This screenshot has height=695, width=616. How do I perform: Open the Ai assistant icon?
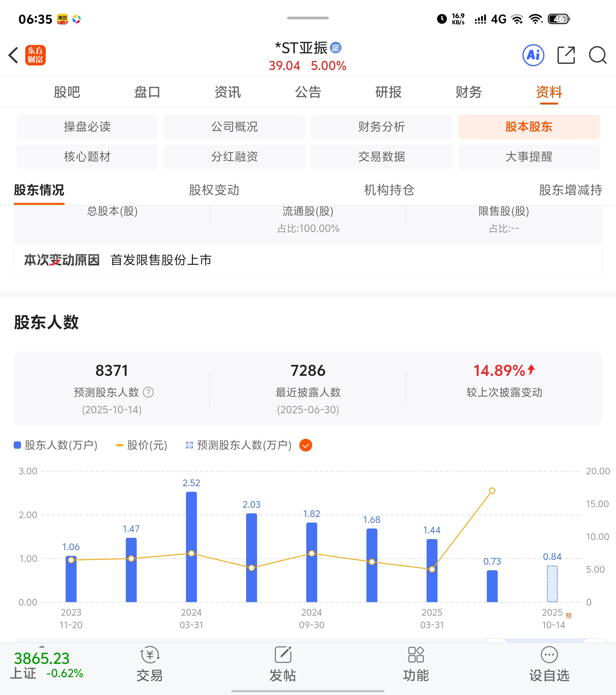click(x=533, y=55)
